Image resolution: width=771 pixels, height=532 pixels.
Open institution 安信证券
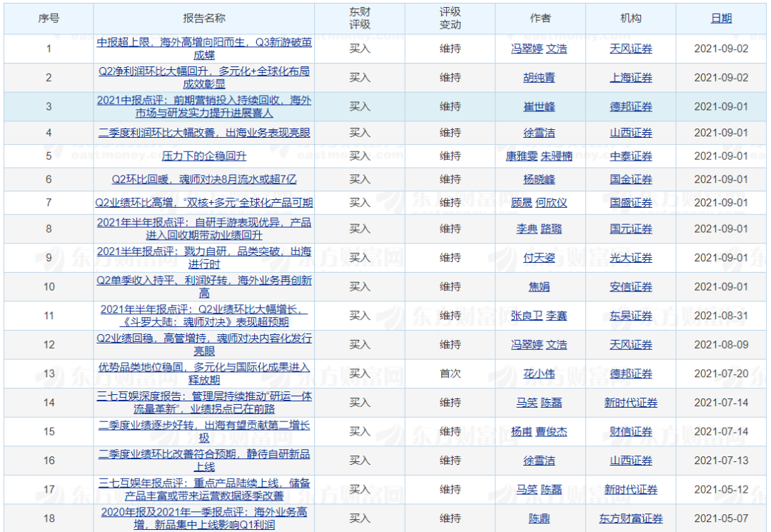click(x=631, y=286)
